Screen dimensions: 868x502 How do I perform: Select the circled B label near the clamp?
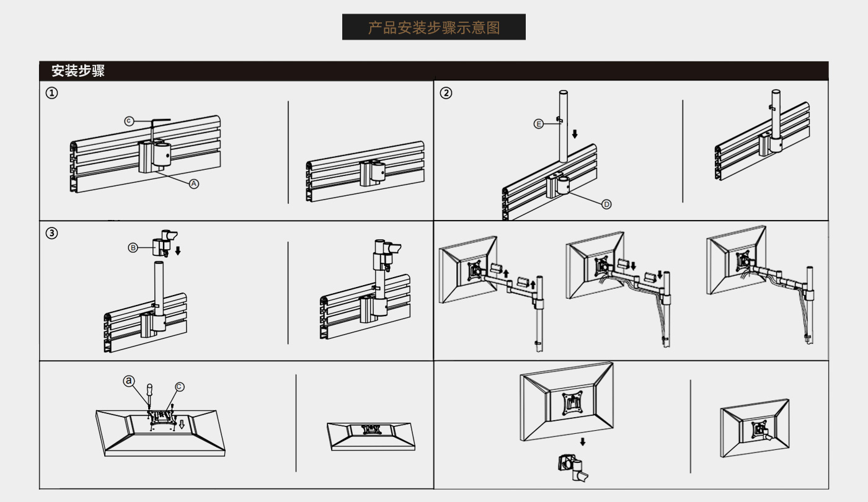point(133,247)
